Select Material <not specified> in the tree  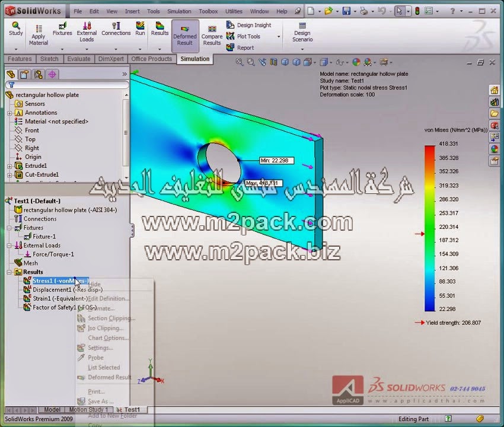[x=52, y=122]
